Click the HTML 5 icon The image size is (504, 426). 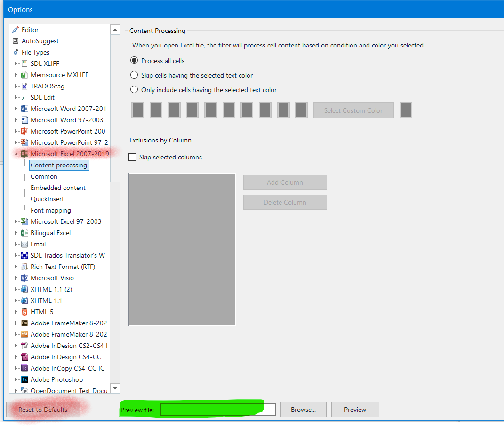tap(24, 312)
